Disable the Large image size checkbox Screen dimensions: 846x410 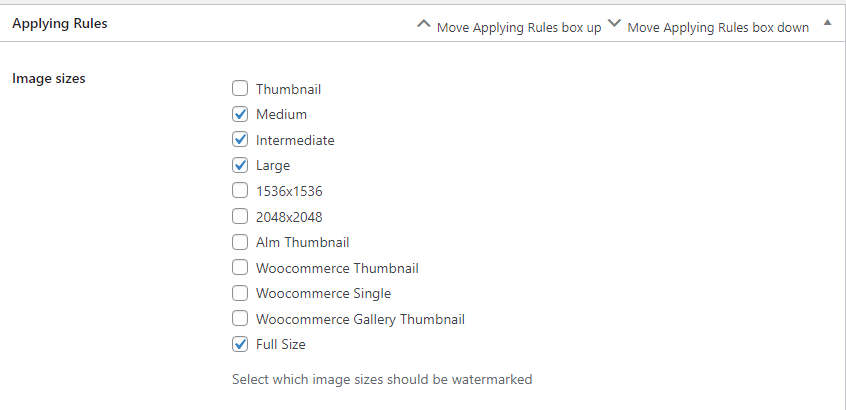[240, 165]
